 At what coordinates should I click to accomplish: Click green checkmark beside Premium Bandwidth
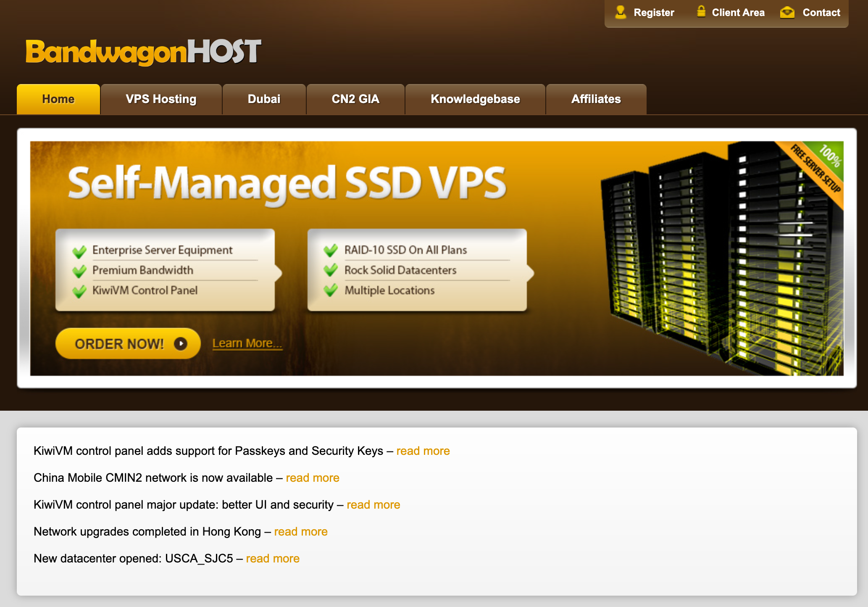79,271
